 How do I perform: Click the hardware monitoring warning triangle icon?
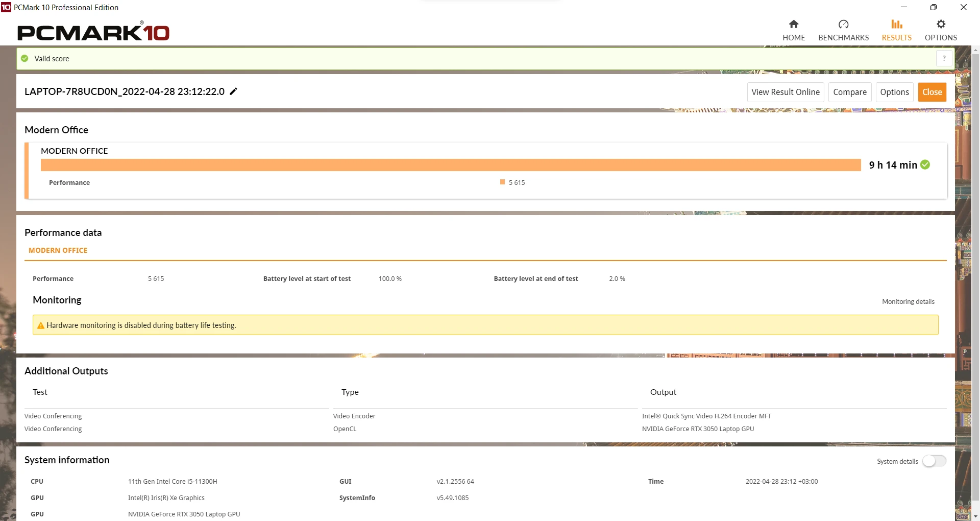(x=41, y=325)
